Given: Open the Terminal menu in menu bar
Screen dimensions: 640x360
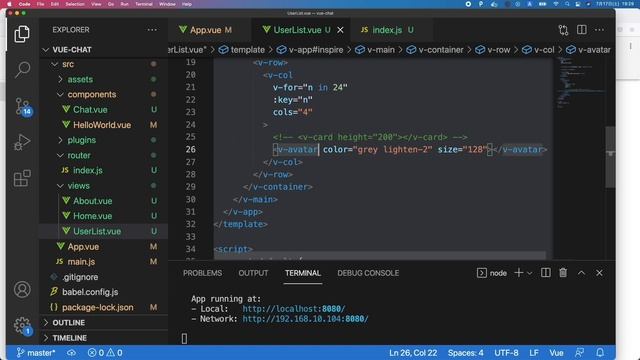Looking at the screenshot, I should pos(144,4).
